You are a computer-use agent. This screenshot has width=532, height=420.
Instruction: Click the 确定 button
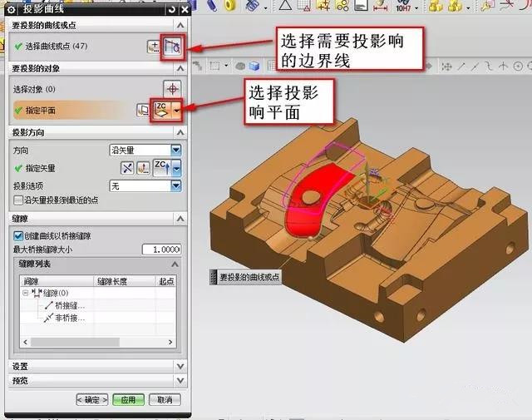click(92, 400)
